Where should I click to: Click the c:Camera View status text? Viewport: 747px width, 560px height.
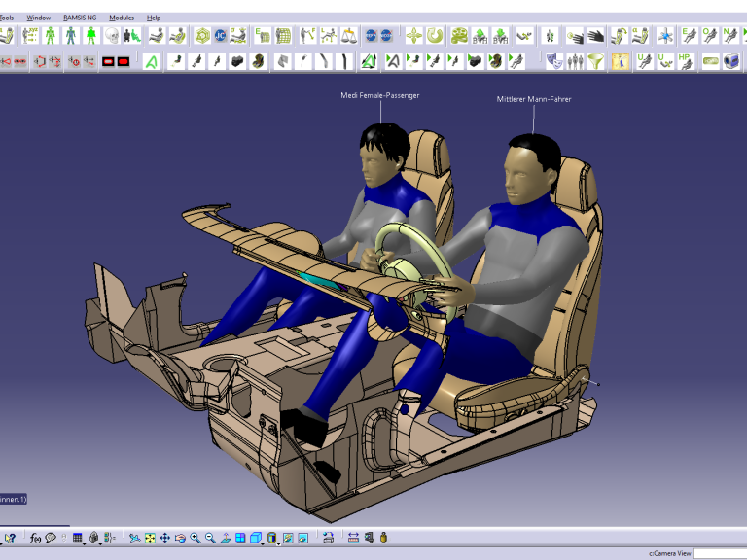pos(669,553)
